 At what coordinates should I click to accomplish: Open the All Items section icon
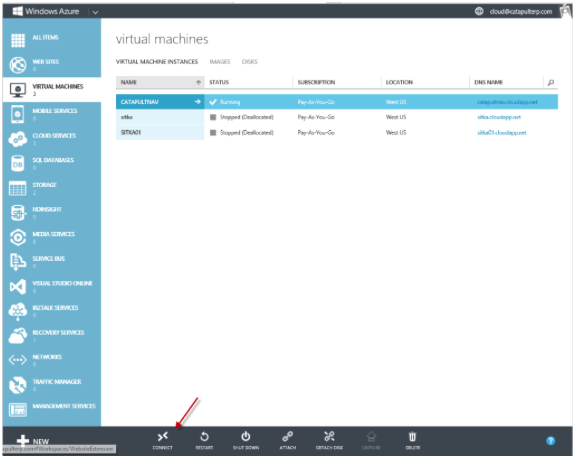point(18,40)
